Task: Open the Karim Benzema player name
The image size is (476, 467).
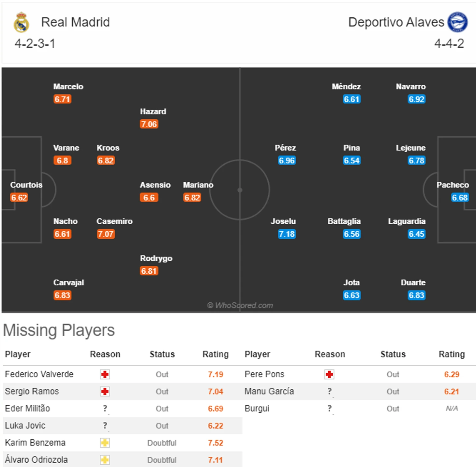Action: click(x=35, y=443)
